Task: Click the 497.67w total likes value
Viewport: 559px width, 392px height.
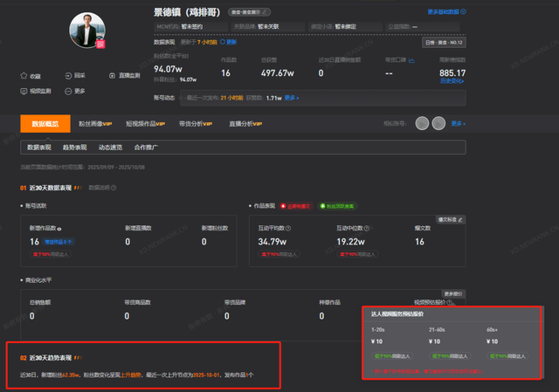Action: (x=278, y=73)
